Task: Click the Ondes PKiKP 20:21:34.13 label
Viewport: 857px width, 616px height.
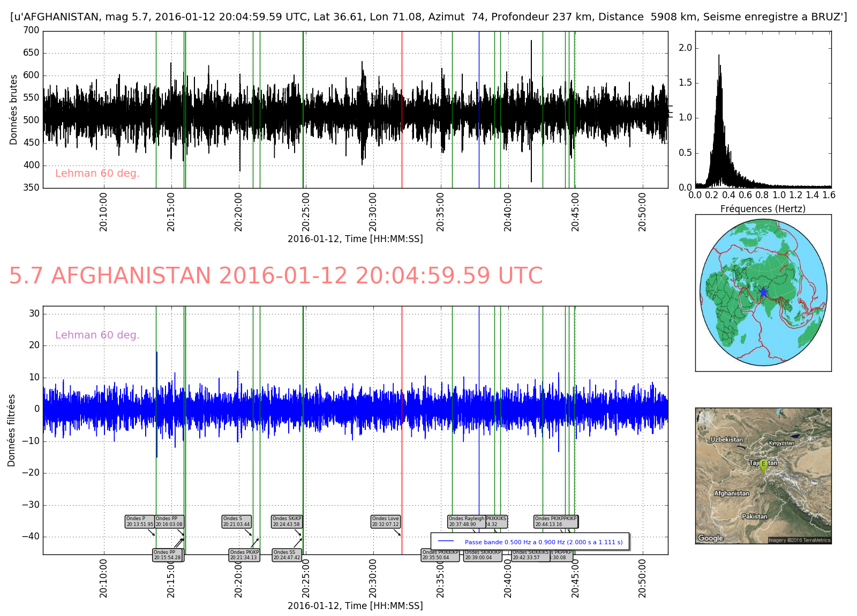Action: [x=244, y=555]
